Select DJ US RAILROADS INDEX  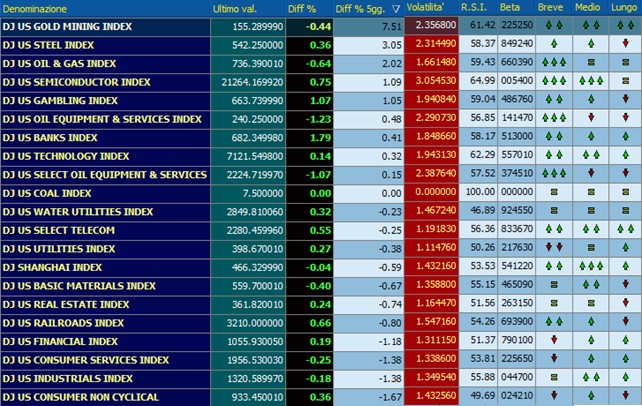[x=63, y=323]
